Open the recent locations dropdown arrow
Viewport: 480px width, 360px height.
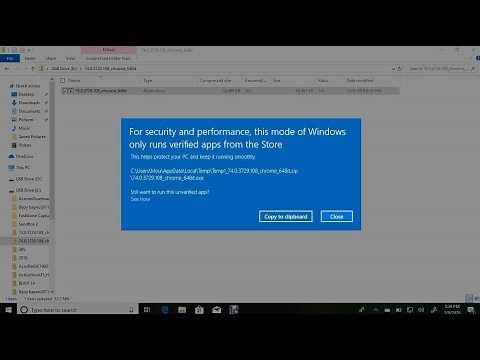tap(26, 69)
